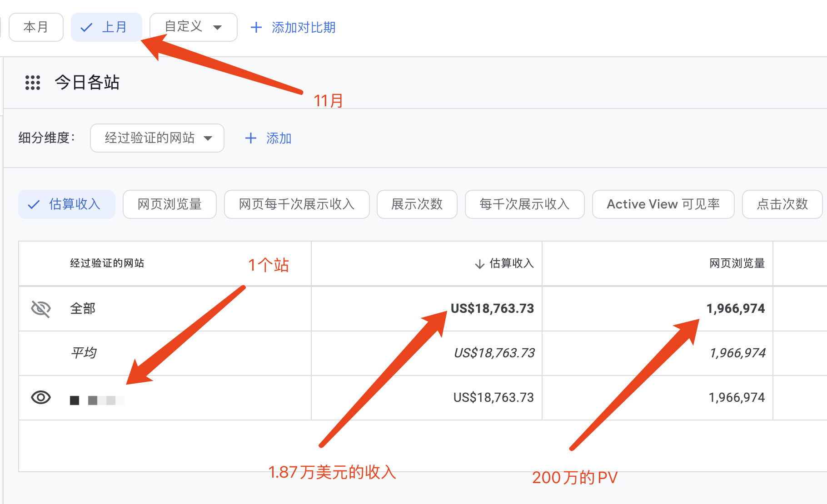Click the sort arrow on 估算收入 column

[479, 264]
